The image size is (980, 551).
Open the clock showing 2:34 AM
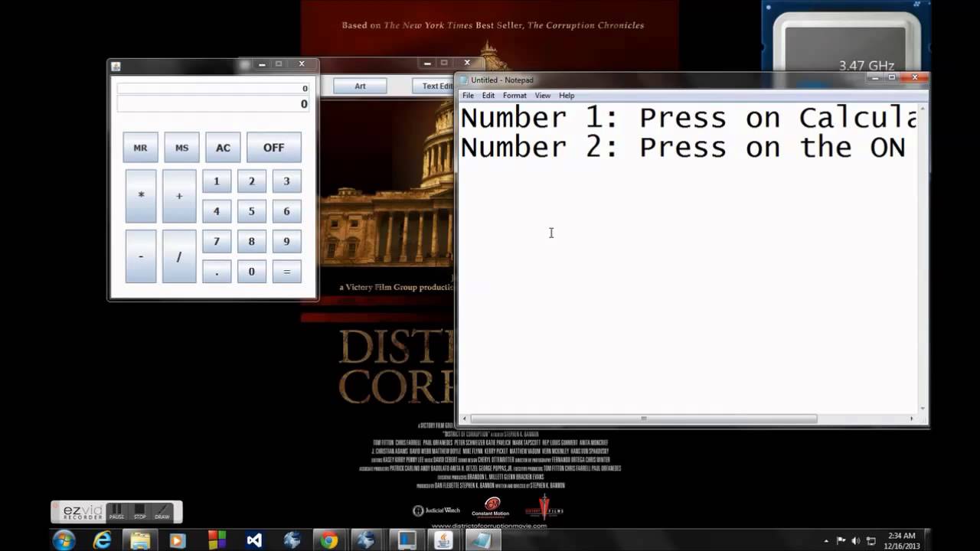coord(902,540)
